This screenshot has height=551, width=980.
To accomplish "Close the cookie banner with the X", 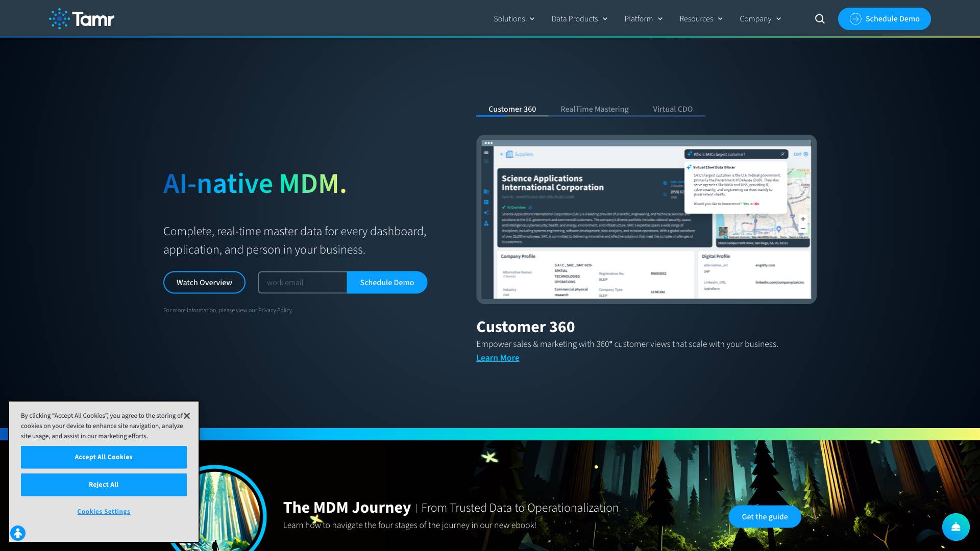I will [187, 416].
